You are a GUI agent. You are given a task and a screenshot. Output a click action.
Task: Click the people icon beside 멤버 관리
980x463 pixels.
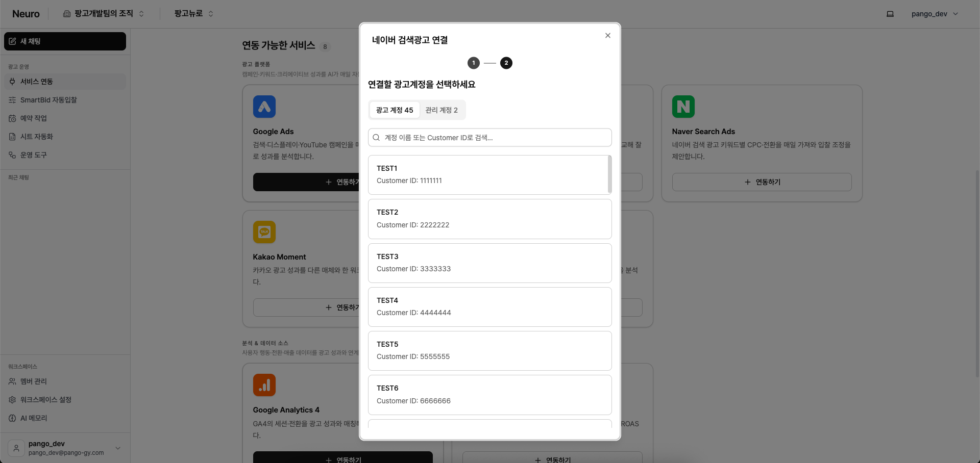pyautogui.click(x=12, y=381)
